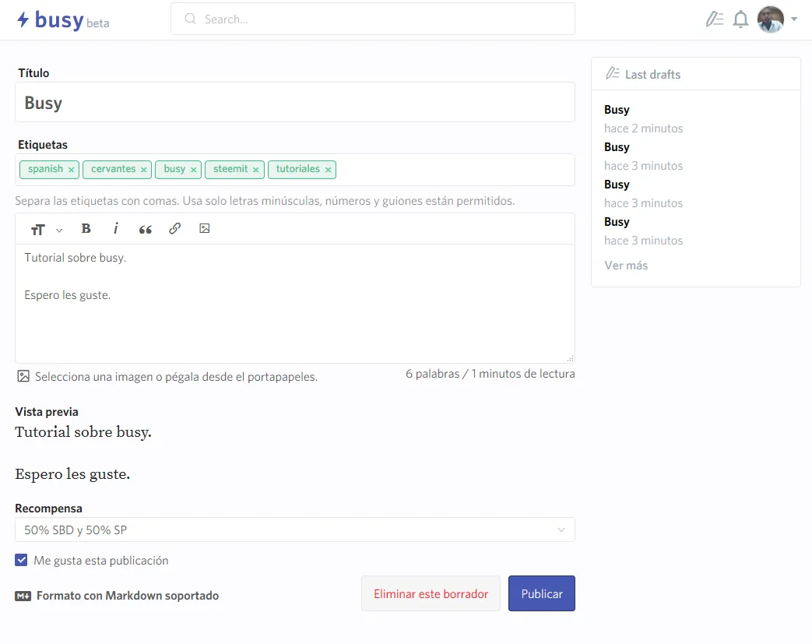
Task: Click the 'Formato con Markdown soportado' text
Action: 128,596
